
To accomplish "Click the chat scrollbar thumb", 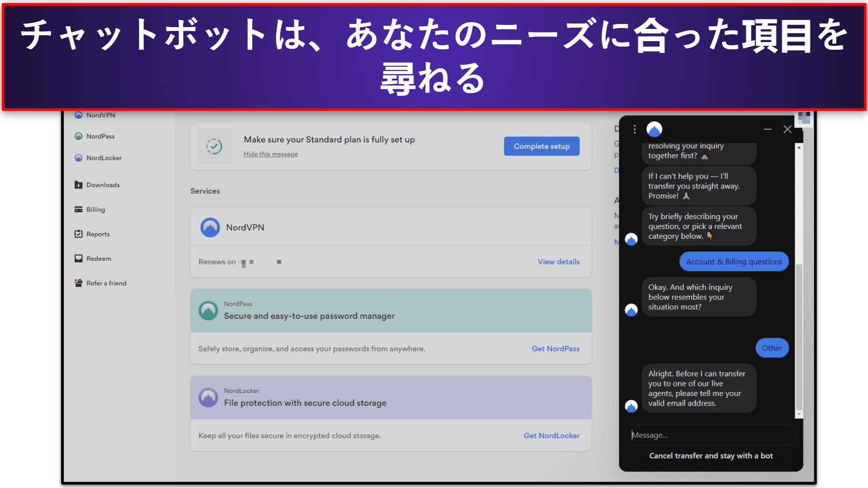I will point(799,337).
